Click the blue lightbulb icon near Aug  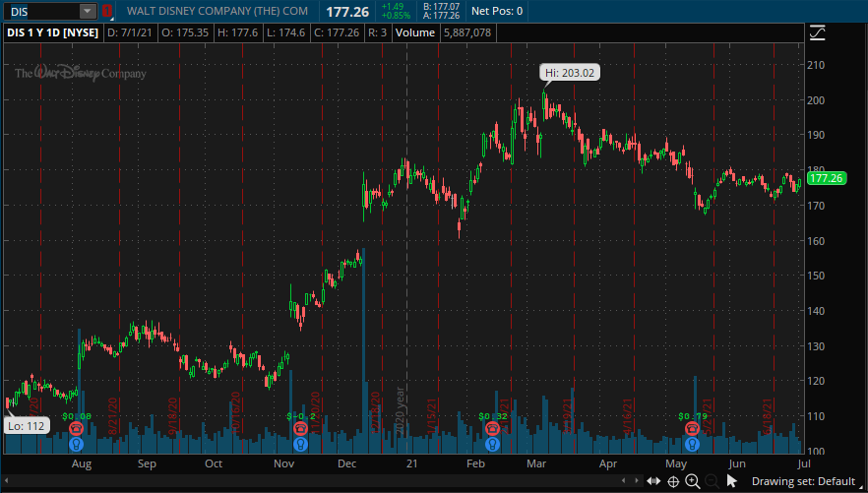[77, 443]
